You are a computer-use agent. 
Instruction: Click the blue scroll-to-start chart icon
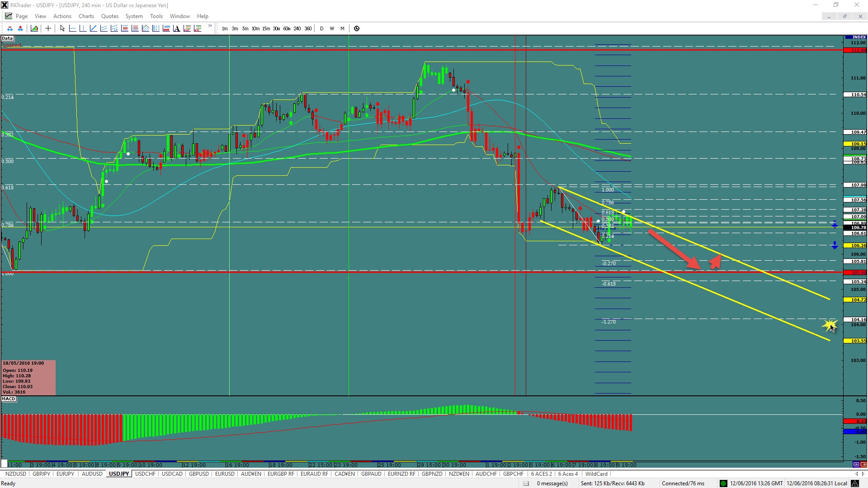[856, 465]
